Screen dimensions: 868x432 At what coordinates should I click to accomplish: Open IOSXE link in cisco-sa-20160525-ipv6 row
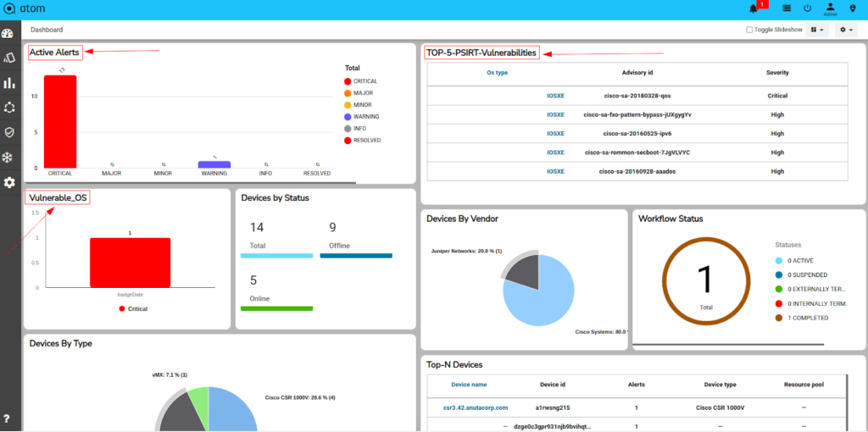click(556, 133)
